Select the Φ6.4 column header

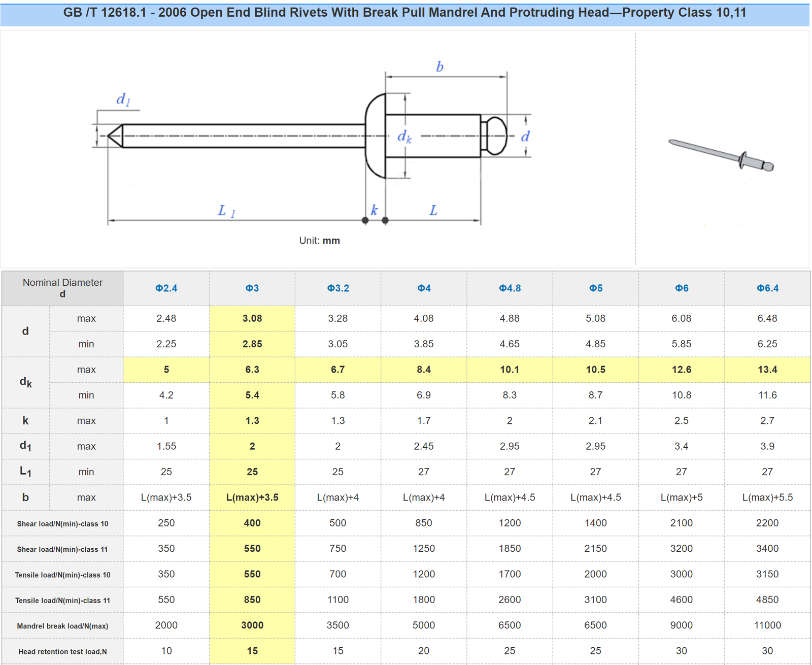pos(767,288)
